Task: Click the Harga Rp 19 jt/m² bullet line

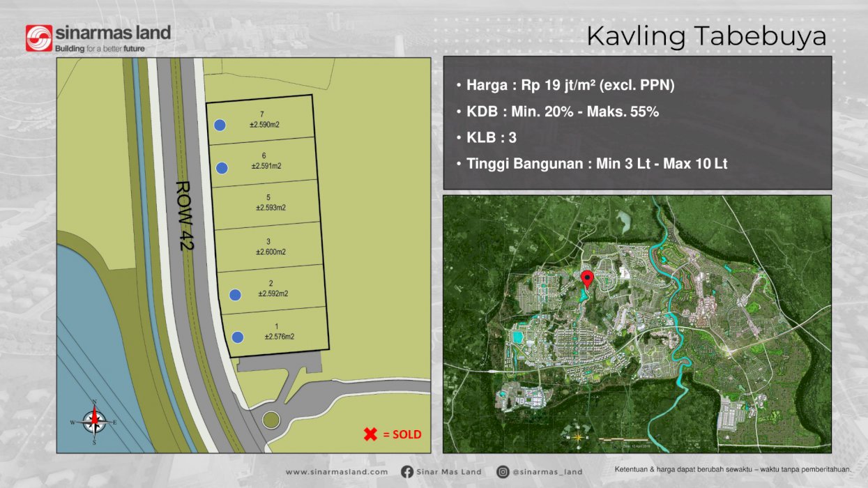Action: [x=567, y=85]
